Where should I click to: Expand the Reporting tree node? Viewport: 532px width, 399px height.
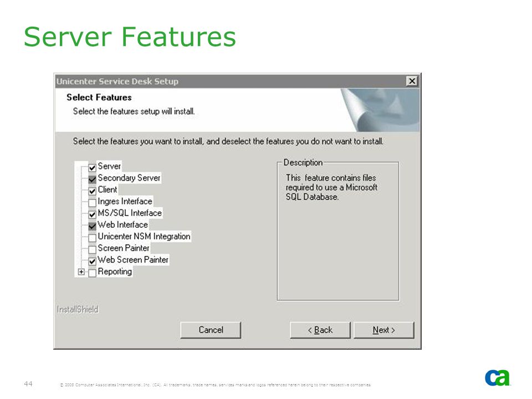(81, 272)
